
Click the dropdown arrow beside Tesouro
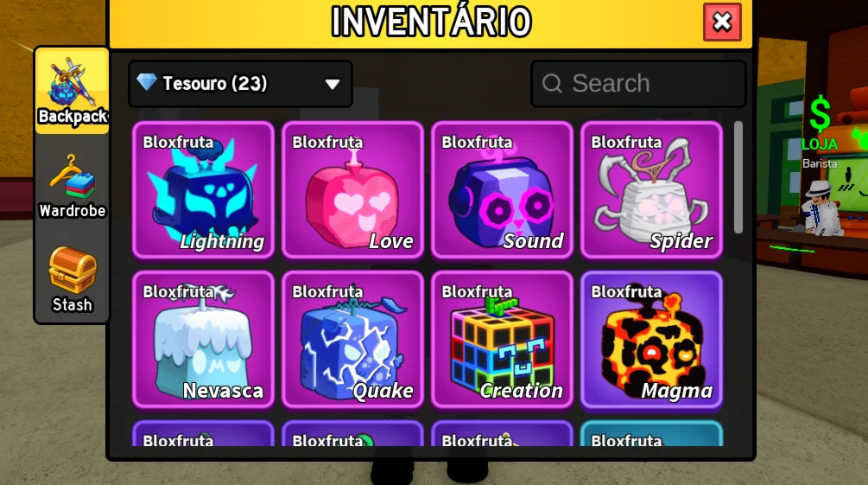333,84
